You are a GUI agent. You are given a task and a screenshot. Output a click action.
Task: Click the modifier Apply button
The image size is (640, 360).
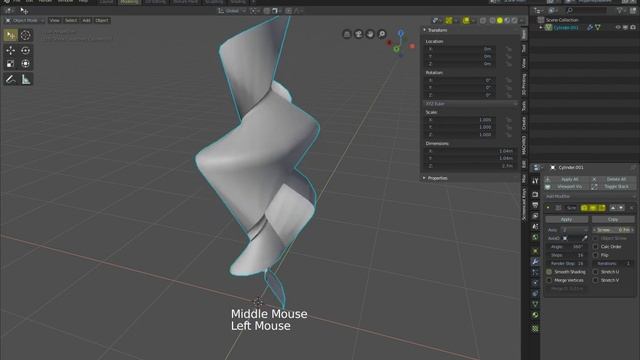pos(567,220)
